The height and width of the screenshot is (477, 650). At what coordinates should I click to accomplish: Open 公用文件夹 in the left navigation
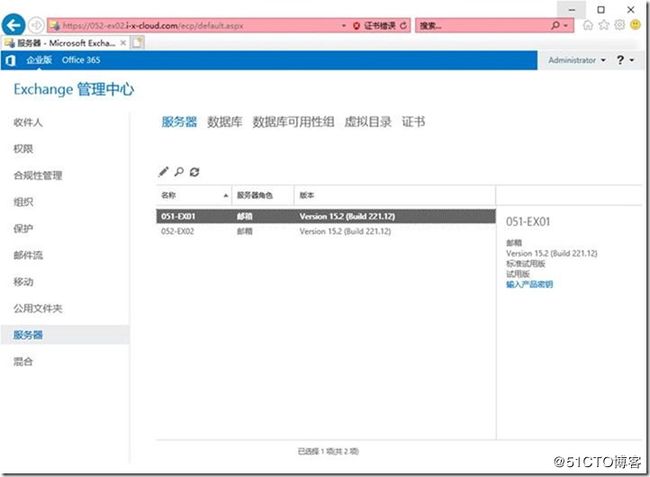[x=38, y=308]
